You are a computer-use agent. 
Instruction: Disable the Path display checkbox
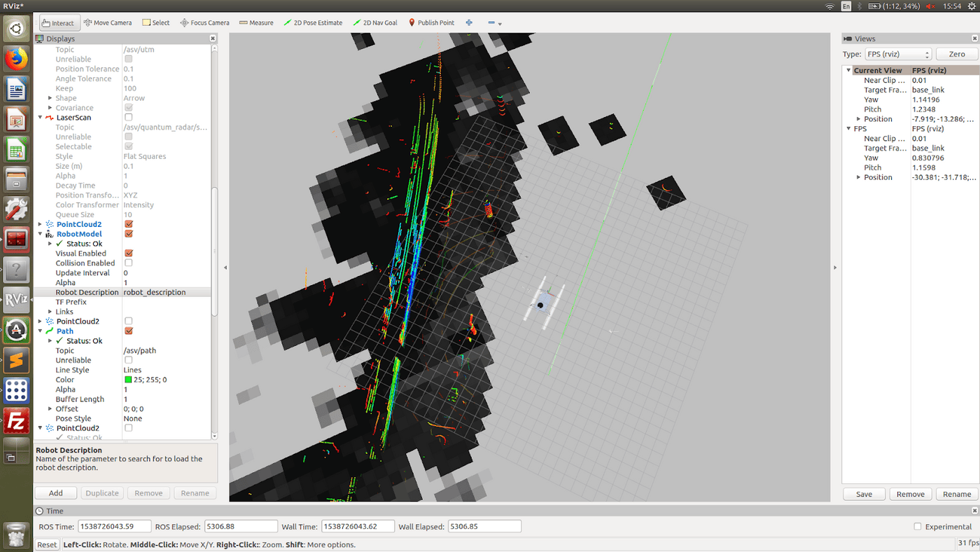point(128,331)
